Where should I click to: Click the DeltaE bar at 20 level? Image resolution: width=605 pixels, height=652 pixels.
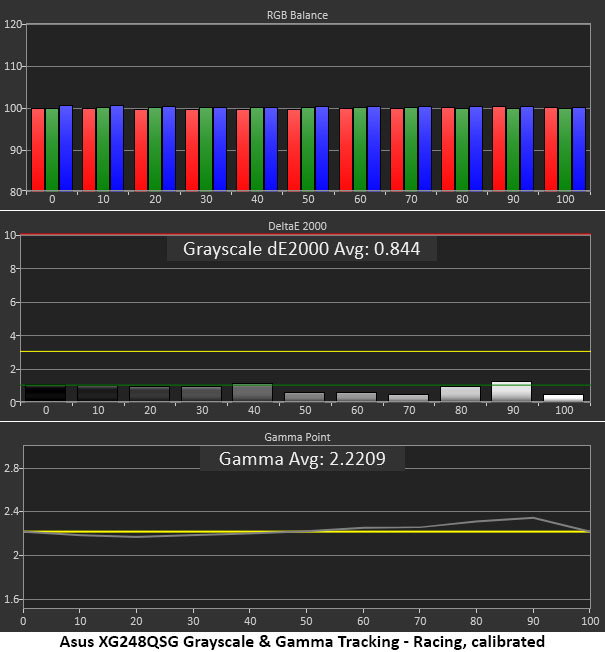(x=149, y=394)
